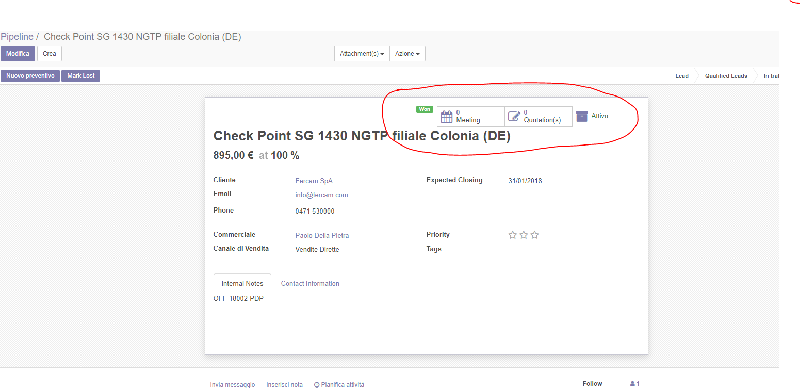Switch to Contact Information tab

coord(310,283)
